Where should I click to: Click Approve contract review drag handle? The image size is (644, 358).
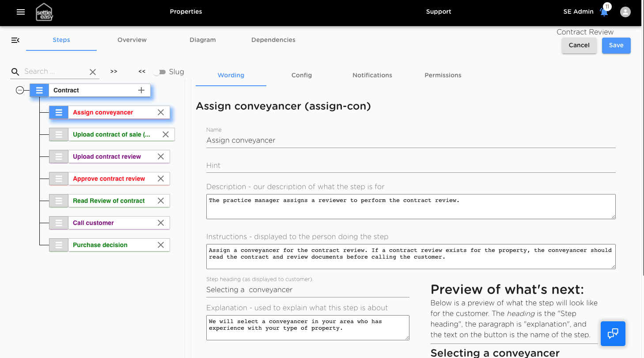[x=59, y=179]
